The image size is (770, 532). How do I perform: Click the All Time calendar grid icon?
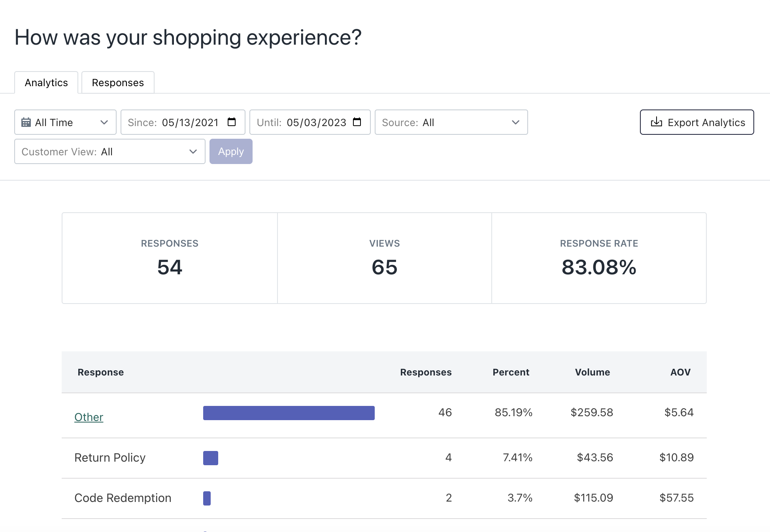tap(26, 123)
